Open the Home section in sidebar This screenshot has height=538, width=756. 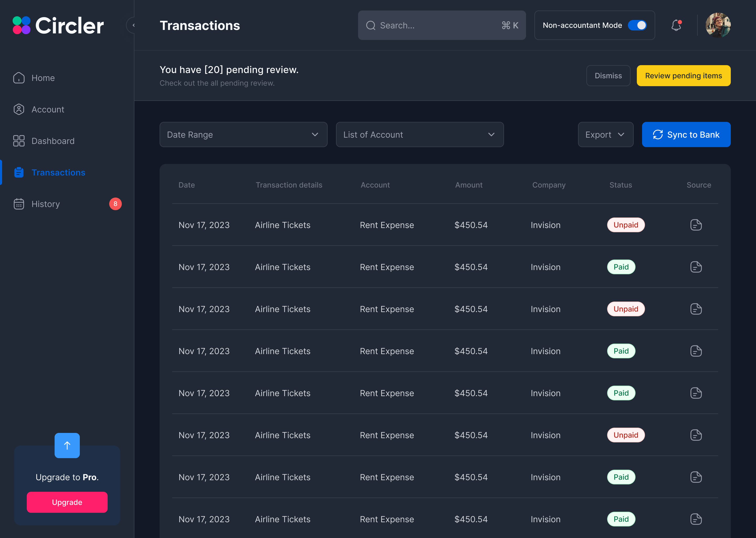(x=43, y=78)
